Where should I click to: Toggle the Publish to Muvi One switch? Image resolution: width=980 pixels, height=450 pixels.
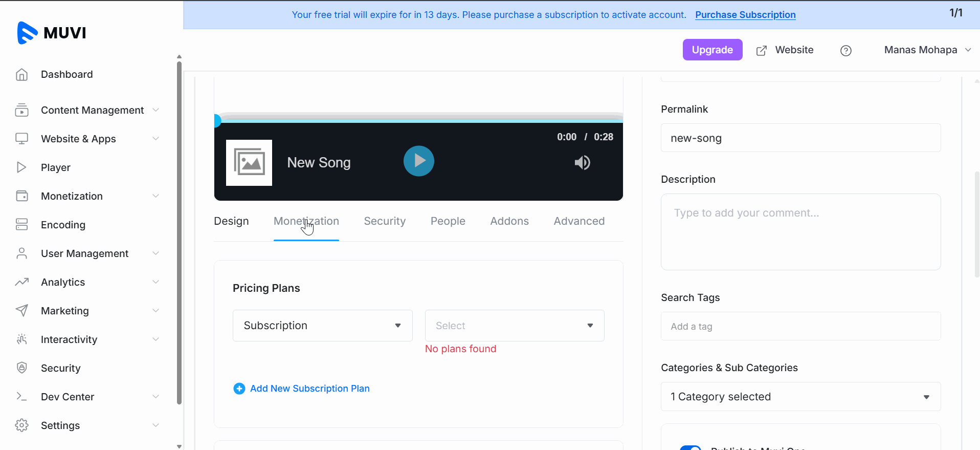[690, 447]
